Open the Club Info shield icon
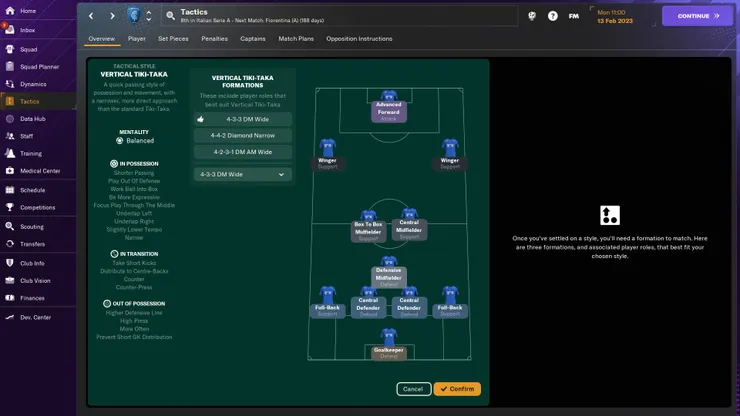This screenshot has width=740, height=416. click(10, 263)
